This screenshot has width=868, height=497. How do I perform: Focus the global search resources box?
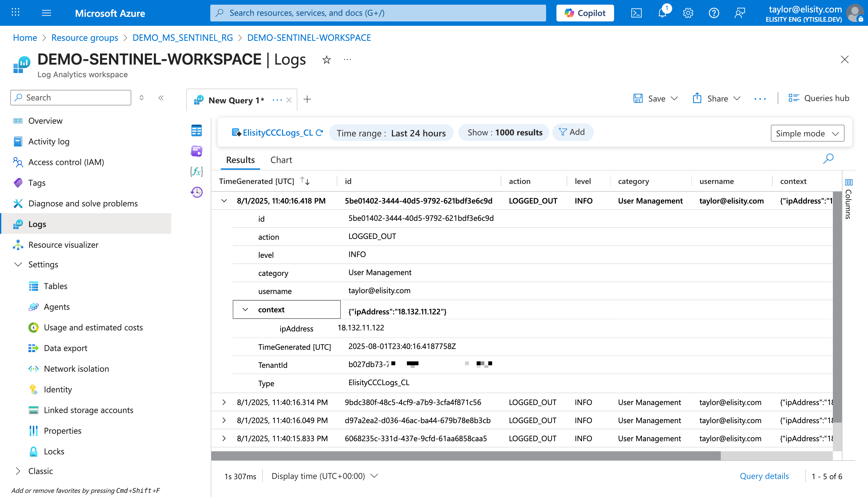[378, 13]
